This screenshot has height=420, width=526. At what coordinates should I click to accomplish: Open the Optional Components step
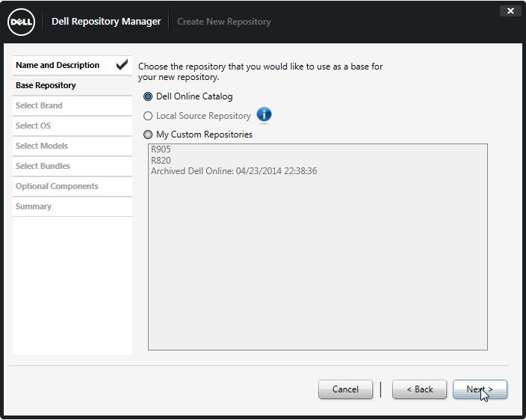coord(72,186)
